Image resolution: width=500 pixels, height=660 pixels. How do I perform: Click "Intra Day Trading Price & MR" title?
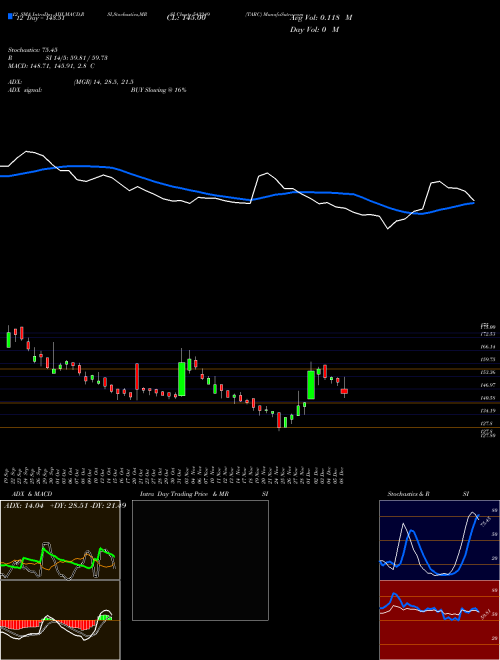(x=184, y=494)
